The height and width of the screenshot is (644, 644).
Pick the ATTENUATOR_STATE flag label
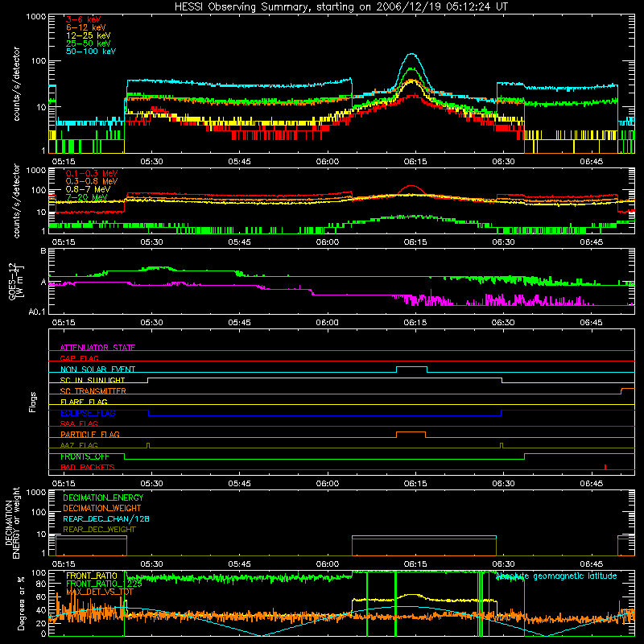97,348
